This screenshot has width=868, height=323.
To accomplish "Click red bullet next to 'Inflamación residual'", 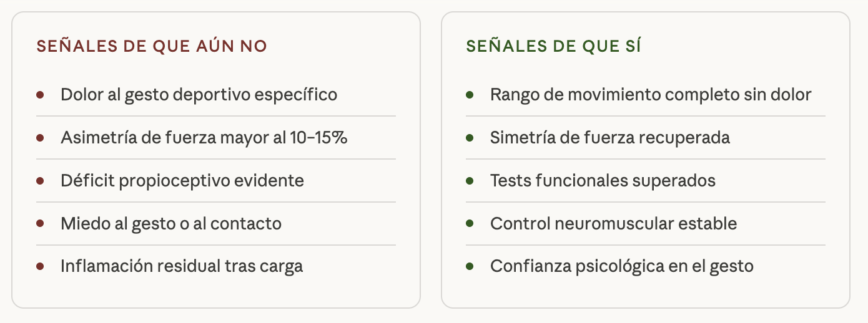I will click(40, 266).
